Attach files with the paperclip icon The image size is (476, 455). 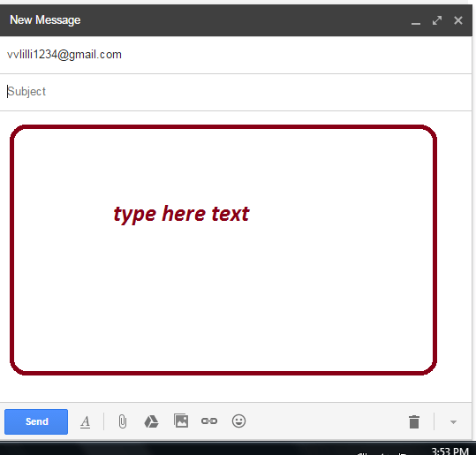point(123,421)
